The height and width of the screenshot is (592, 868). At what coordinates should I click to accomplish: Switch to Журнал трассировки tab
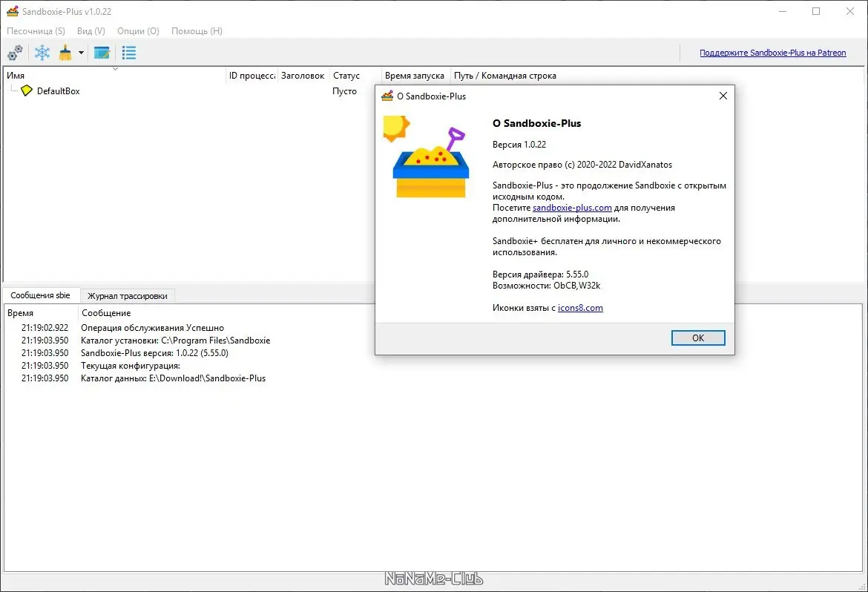pos(128,296)
